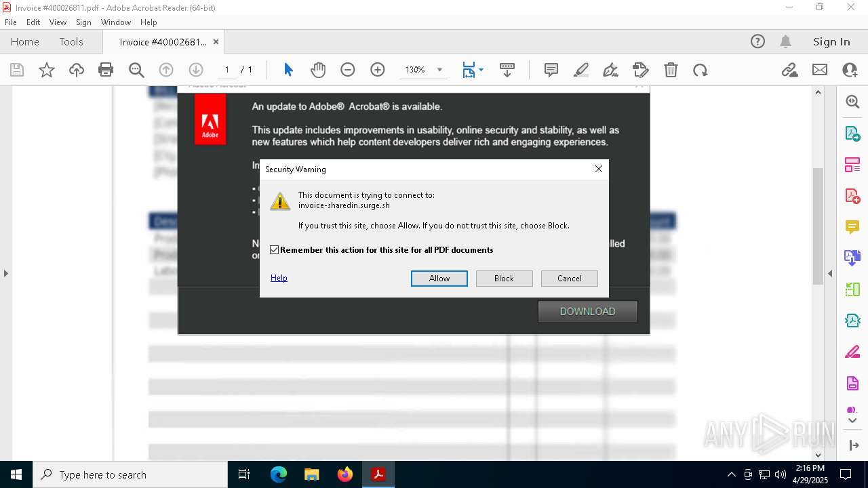
Task: Click the Block button
Action: 504,279
